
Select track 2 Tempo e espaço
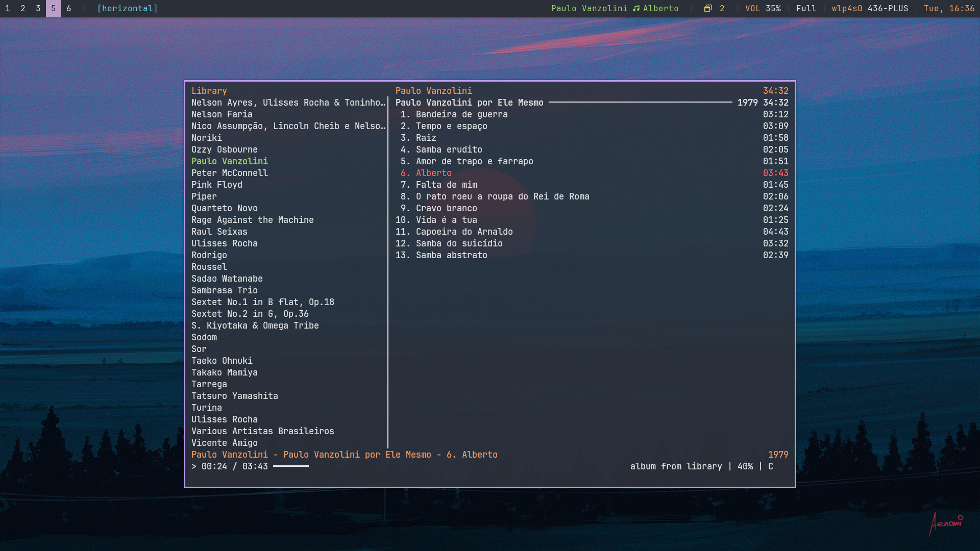click(x=592, y=126)
